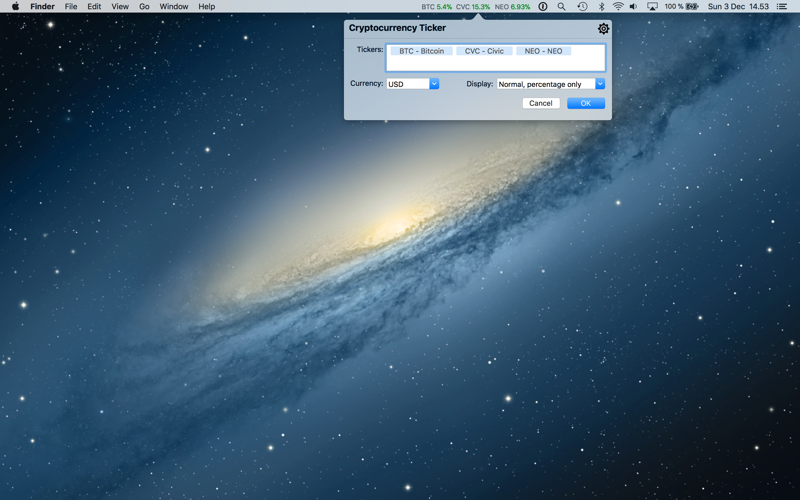The width and height of the screenshot is (800, 500).
Task: Confirm settings with the OK button
Action: (x=586, y=103)
